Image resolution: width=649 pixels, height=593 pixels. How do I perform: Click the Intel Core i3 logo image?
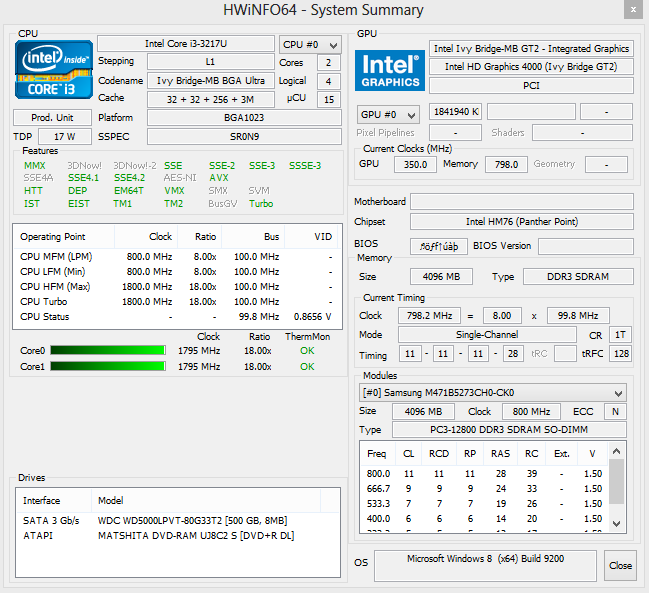(54, 70)
